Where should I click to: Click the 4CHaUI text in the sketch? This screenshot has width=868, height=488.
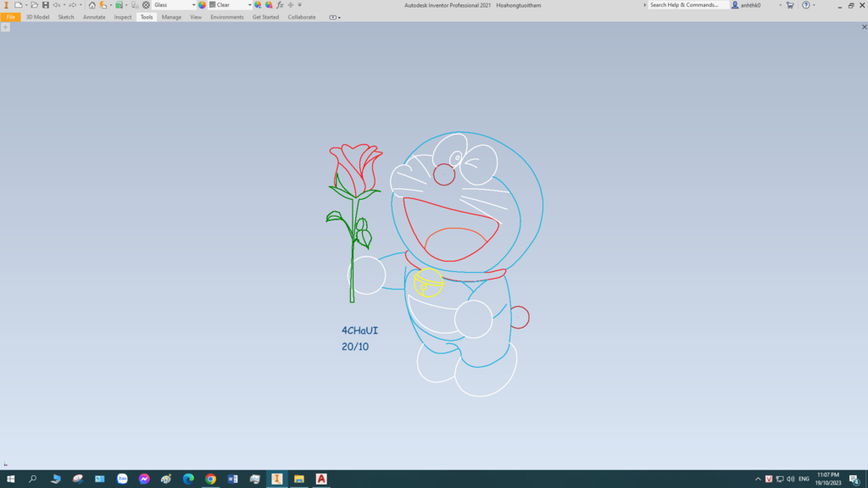tap(359, 330)
